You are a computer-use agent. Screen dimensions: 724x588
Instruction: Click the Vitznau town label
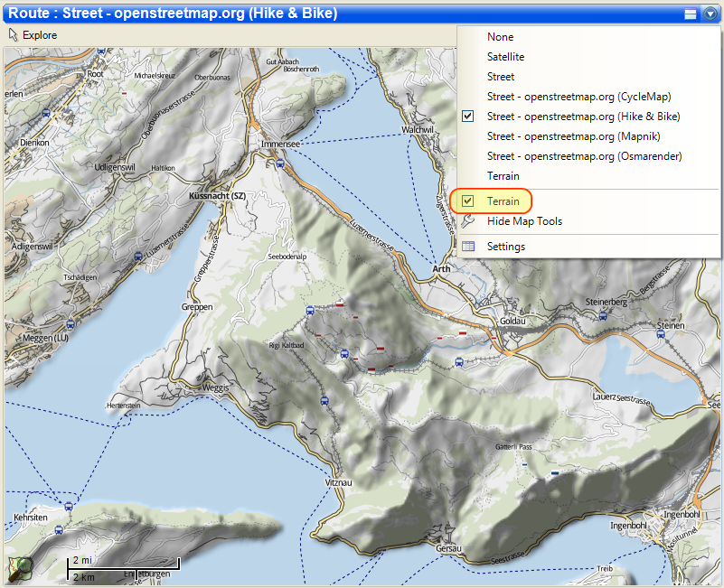[x=338, y=482]
